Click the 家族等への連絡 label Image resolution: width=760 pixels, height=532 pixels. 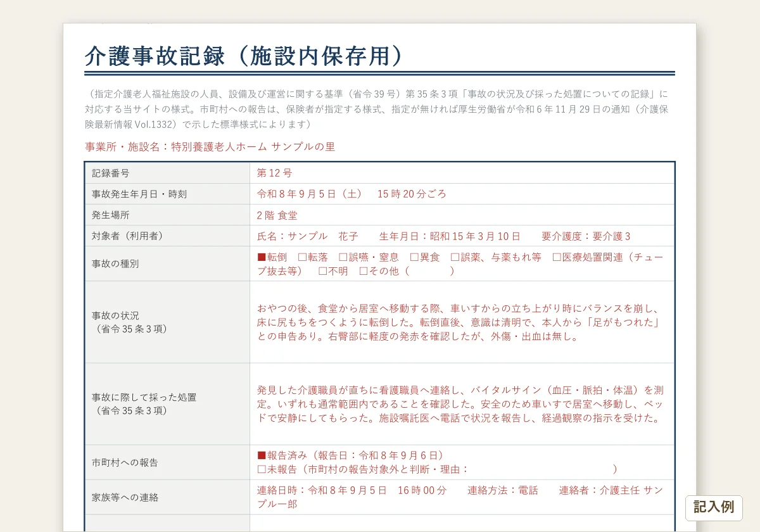tap(125, 497)
